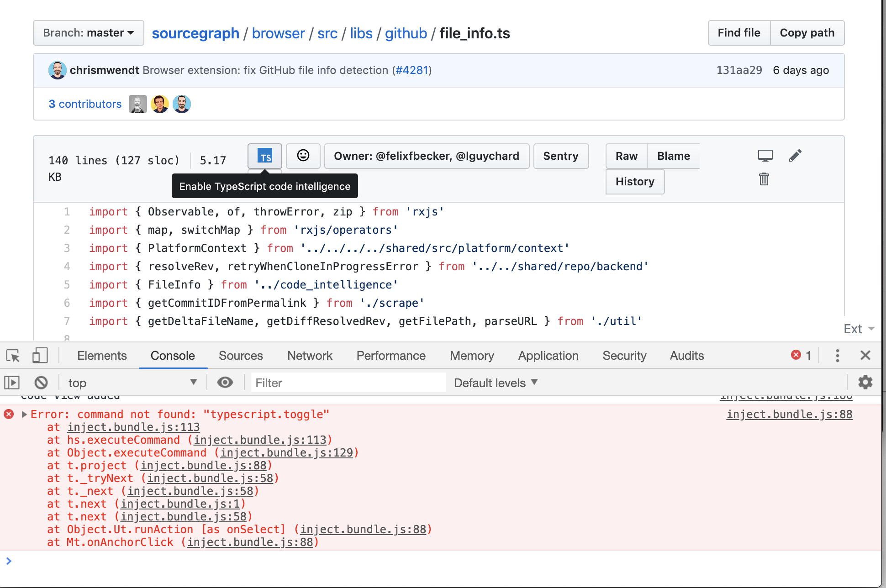Screen dimensions: 886x588
Task: Open commit hash 131aa29
Action: tap(739, 70)
